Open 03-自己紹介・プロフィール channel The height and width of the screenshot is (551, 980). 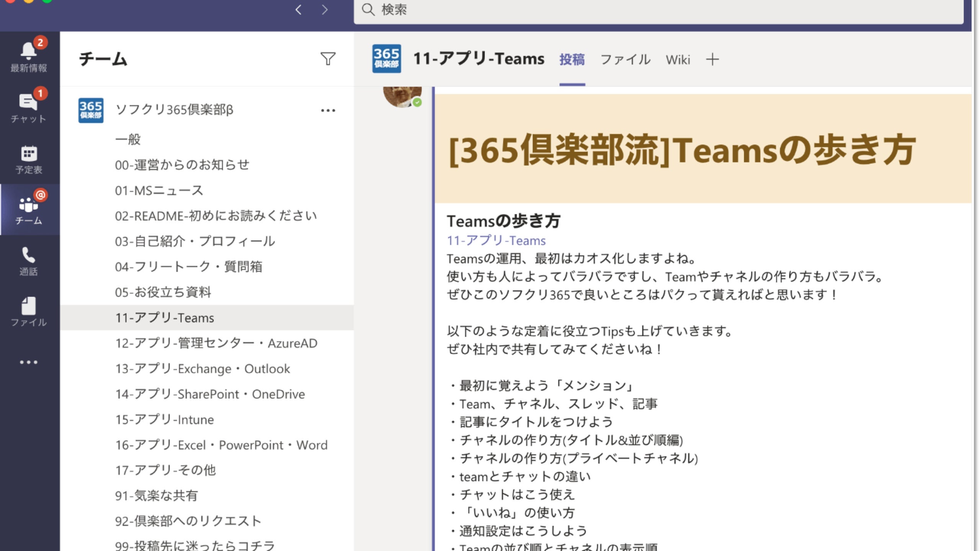(195, 241)
